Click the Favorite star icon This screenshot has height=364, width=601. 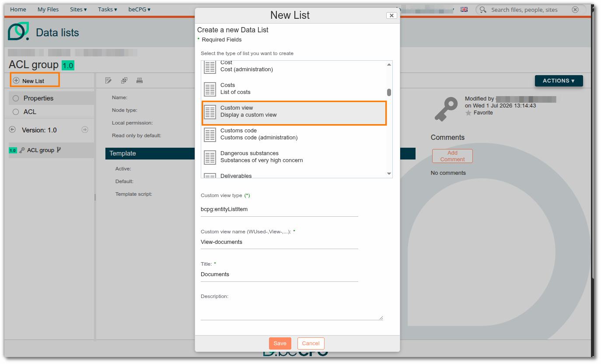pyautogui.click(x=468, y=113)
